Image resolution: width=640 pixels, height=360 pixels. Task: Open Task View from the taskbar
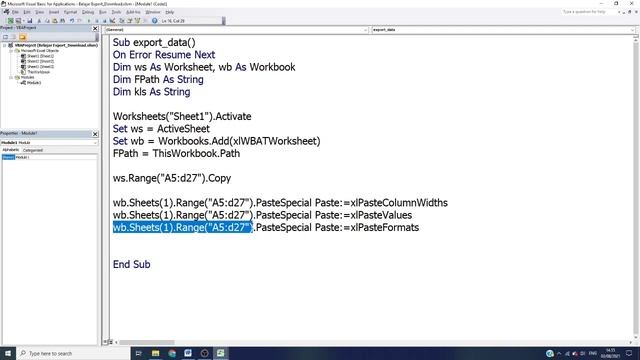coord(138,353)
